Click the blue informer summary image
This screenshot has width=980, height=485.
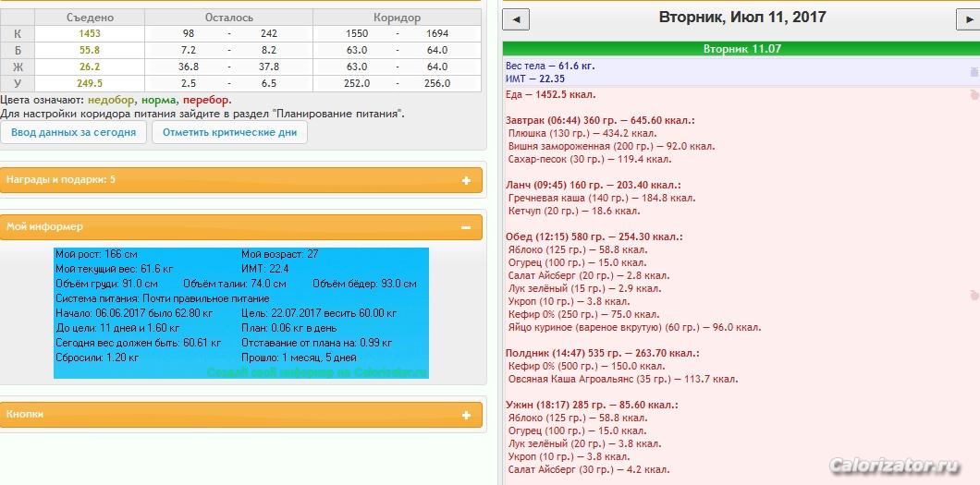click(x=240, y=312)
